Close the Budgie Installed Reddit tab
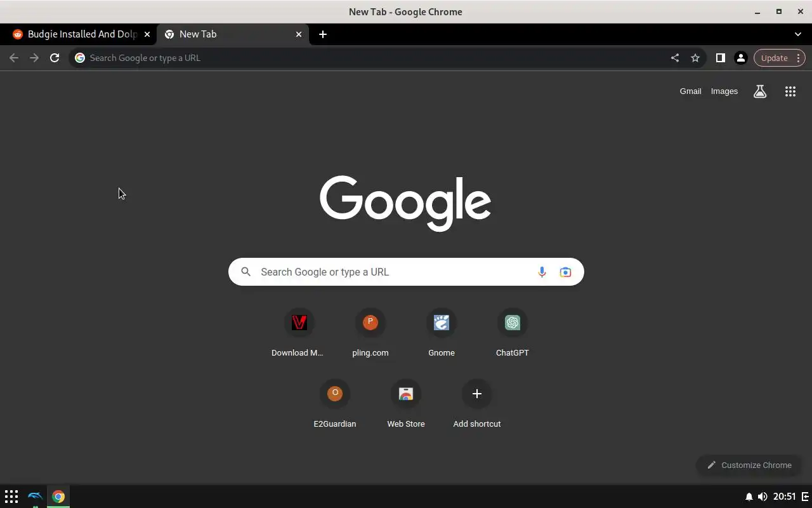The height and width of the screenshot is (508, 812). point(147,34)
